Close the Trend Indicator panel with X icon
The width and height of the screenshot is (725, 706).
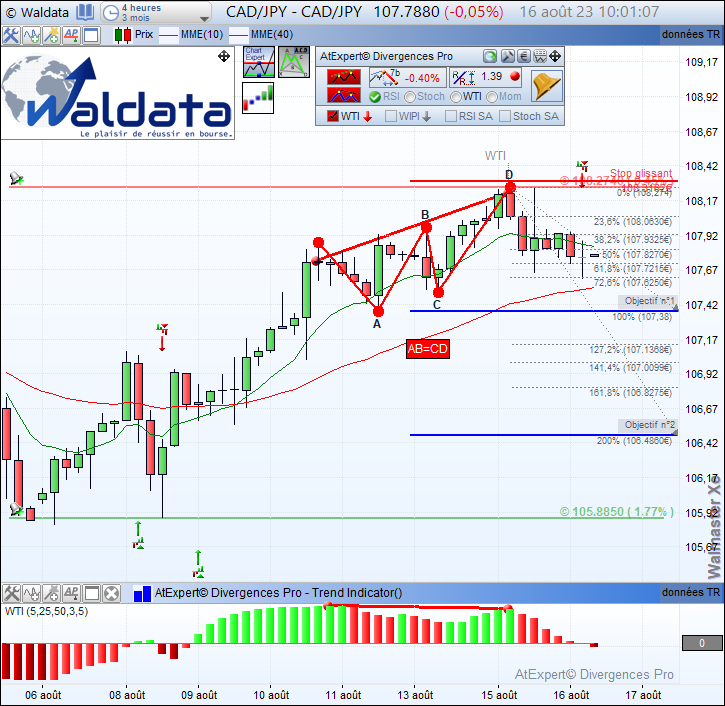pyautogui.click(x=111, y=593)
